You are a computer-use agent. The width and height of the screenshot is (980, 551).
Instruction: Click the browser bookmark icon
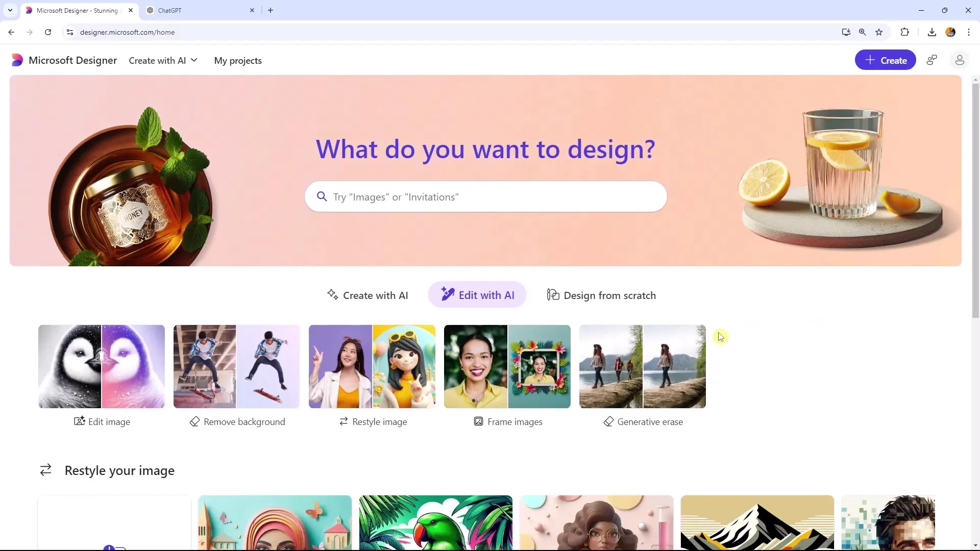pos(879,32)
